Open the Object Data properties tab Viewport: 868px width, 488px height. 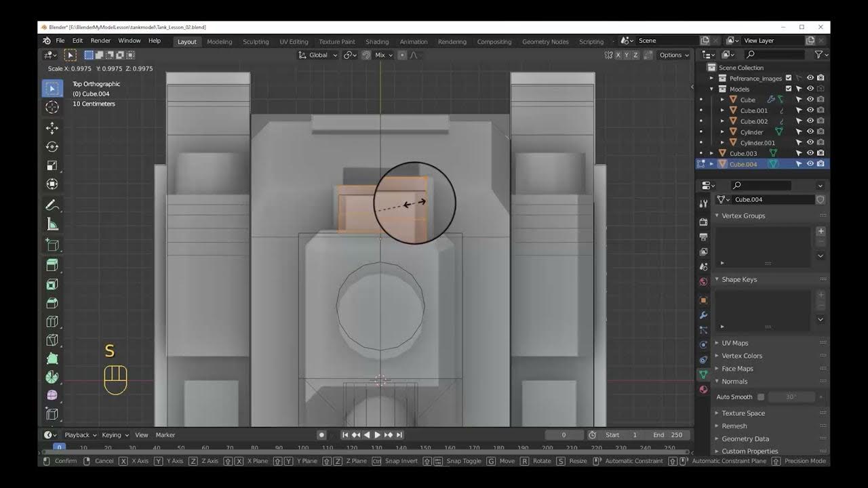[703, 374]
